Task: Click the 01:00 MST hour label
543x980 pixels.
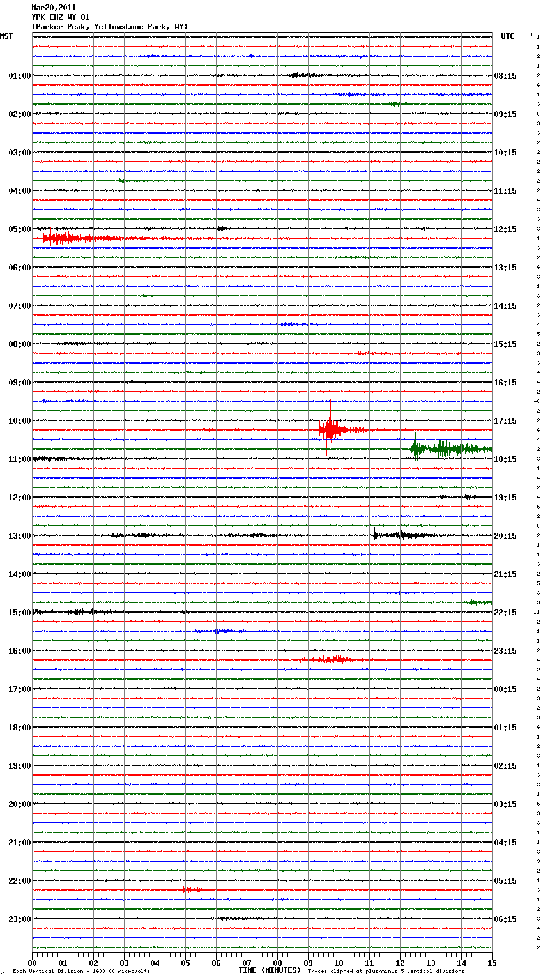Action: (19, 76)
